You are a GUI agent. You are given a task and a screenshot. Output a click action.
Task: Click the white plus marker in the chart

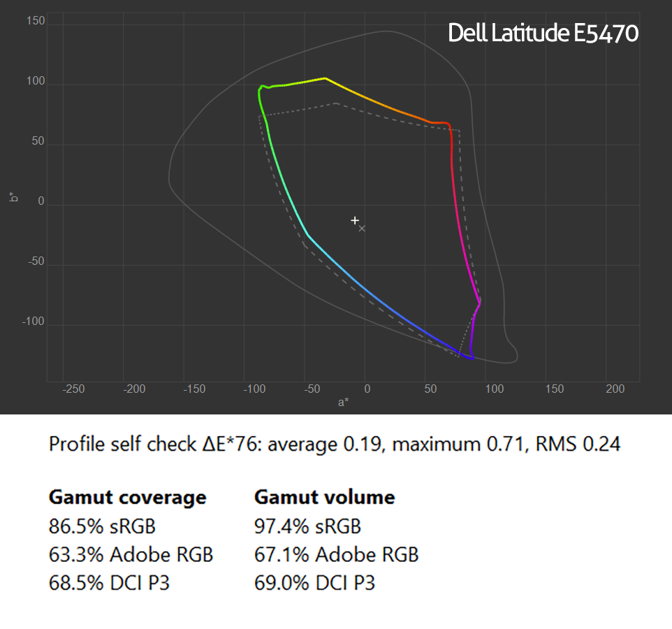[355, 220]
